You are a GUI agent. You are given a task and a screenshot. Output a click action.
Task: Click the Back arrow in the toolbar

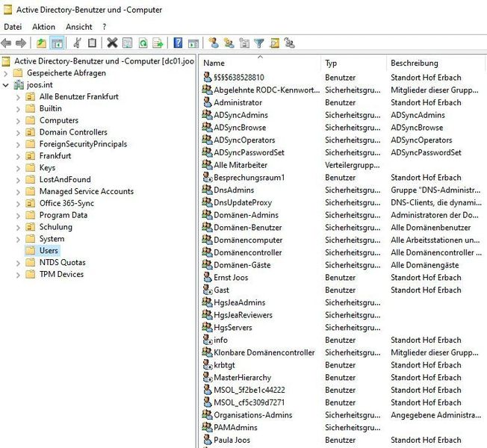7,43
